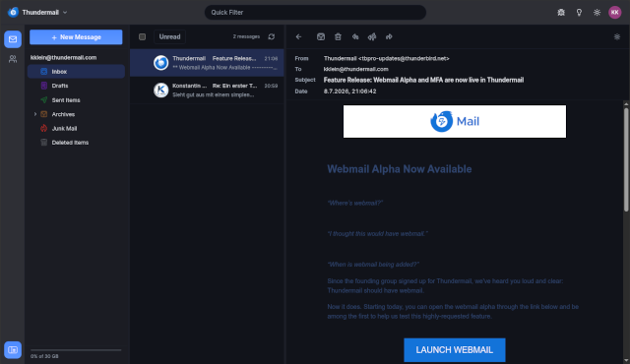Click the light bulb idea icon
The height and width of the screenshot is (364, 630).
[x=579, y=13]
